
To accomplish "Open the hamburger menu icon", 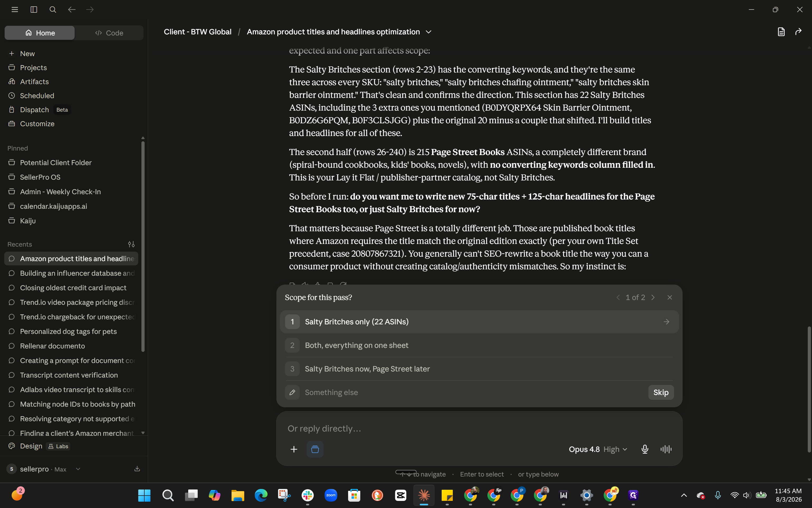I will 15,10.
